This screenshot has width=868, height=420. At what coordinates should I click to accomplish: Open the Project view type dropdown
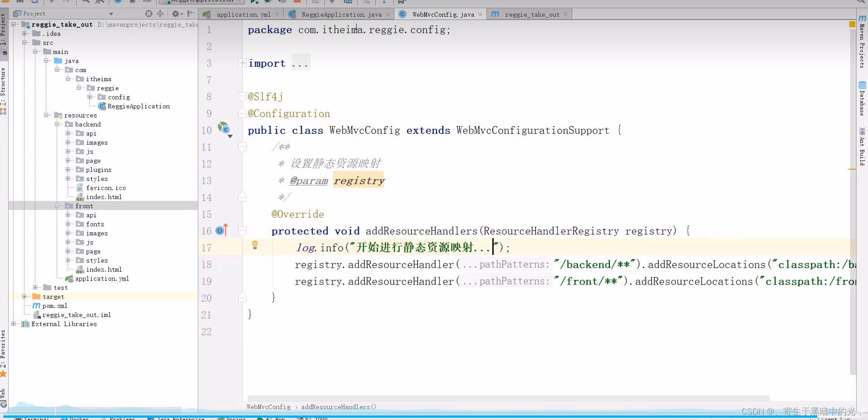[x=111, y=14]
